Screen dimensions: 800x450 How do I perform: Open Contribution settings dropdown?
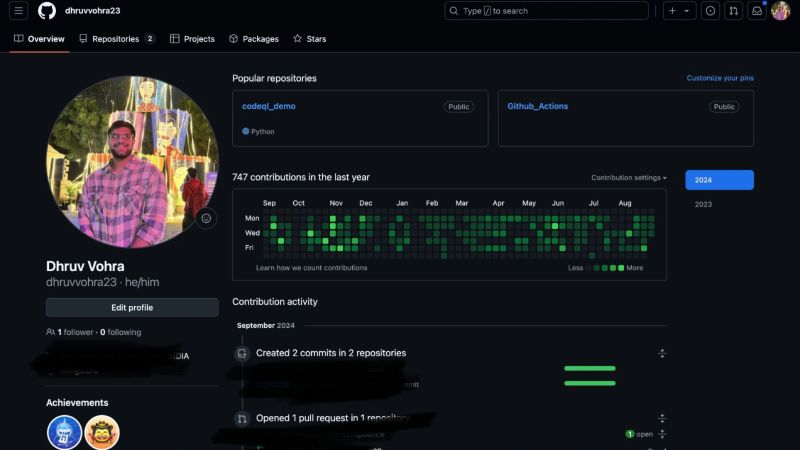[x=629, y=178]
